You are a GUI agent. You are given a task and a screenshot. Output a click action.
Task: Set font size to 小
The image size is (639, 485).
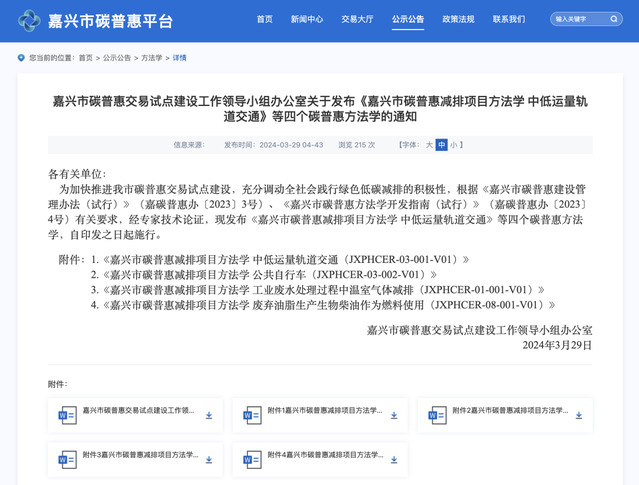[454, 145]
